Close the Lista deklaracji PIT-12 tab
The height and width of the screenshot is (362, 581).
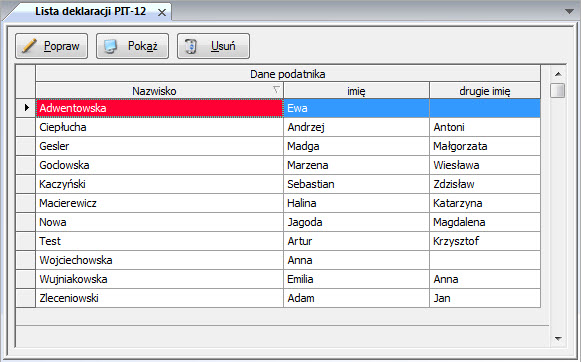[x=162, y=13]
